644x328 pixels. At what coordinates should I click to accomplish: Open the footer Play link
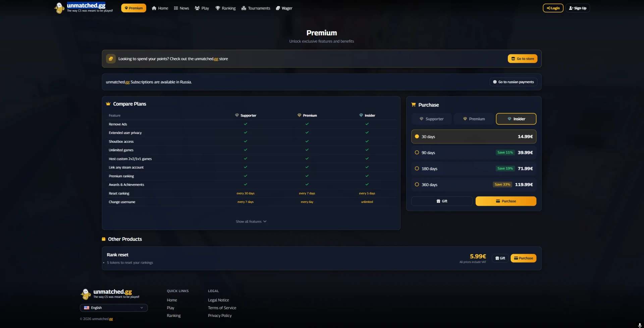[170, 308]
